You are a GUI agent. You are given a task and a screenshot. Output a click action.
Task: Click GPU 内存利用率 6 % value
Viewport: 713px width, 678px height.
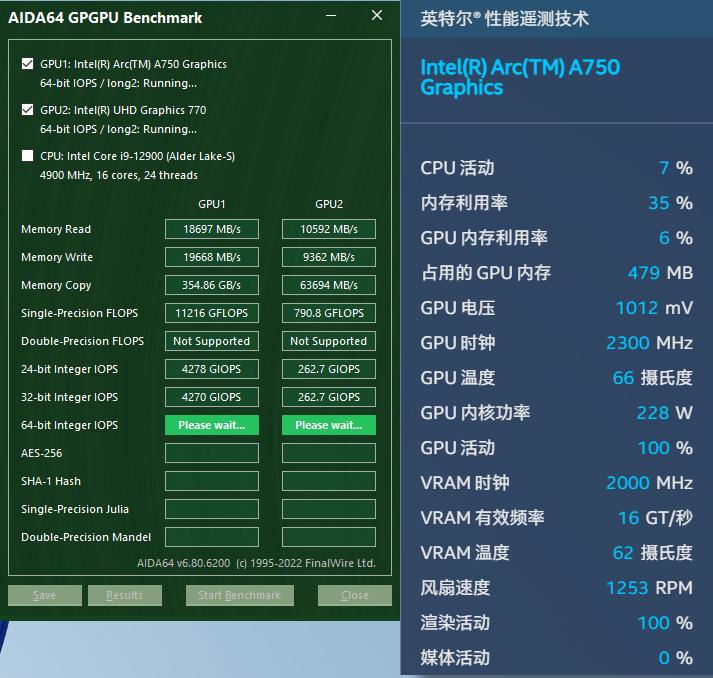(x=676, y=238)
